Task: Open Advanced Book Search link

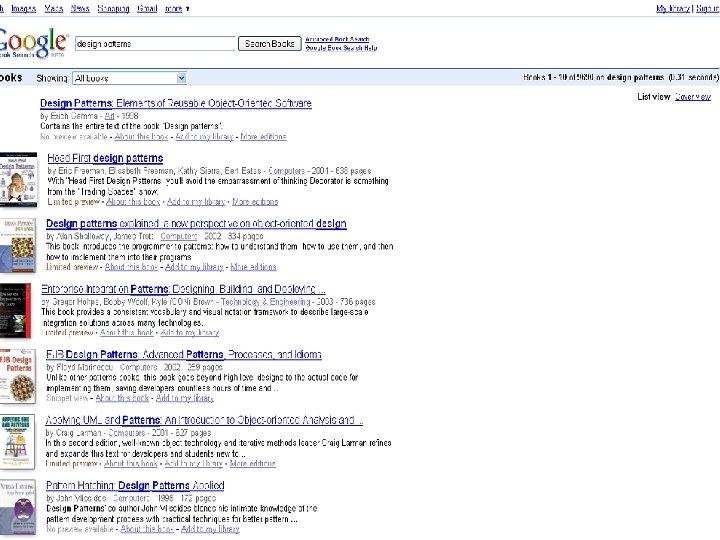Action: click(337, 39)
